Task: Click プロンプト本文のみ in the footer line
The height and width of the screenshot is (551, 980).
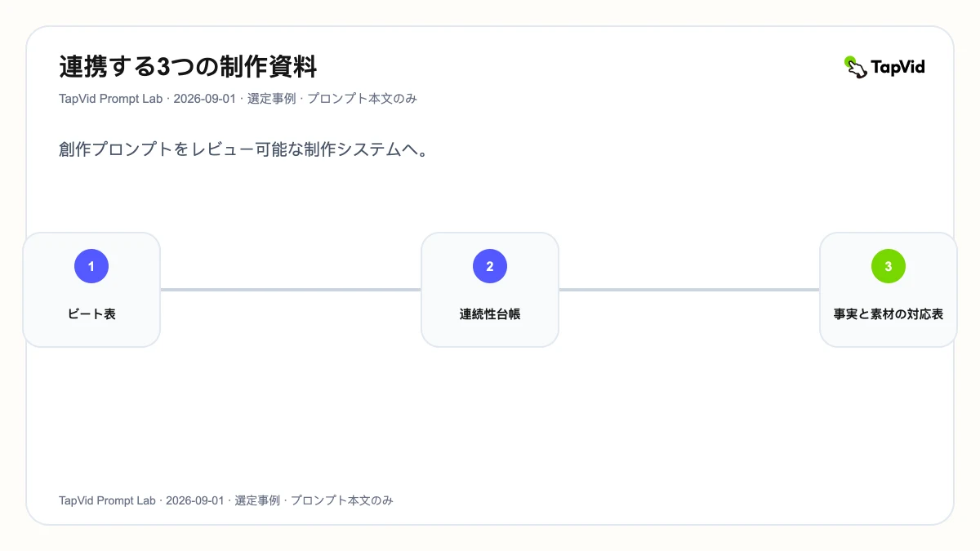Action: tap(342, 500)
